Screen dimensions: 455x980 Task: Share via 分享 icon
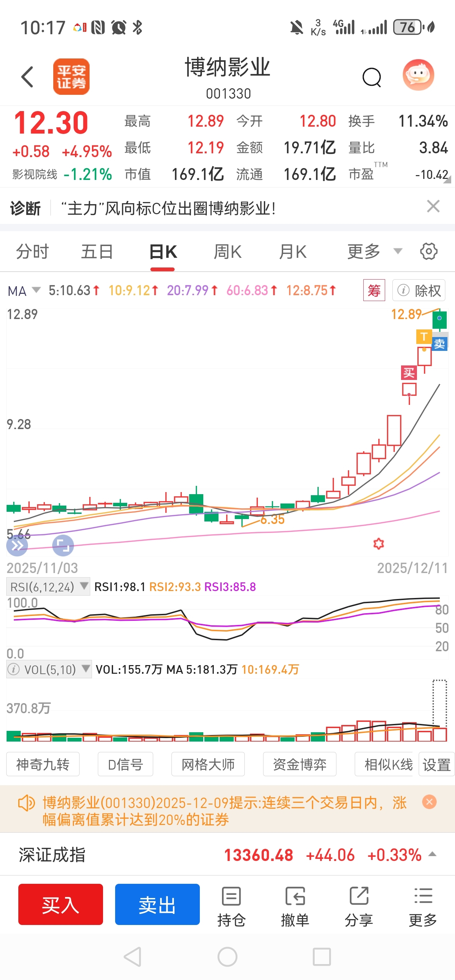click(359, 907)
